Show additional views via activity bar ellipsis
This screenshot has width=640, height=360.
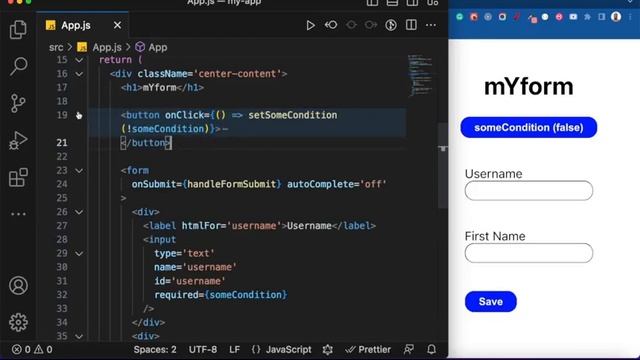(x=18, y=213)
